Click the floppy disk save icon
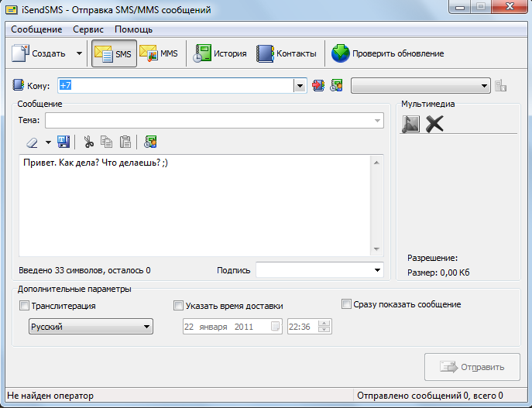532x408 pixels. pos(63,142)
